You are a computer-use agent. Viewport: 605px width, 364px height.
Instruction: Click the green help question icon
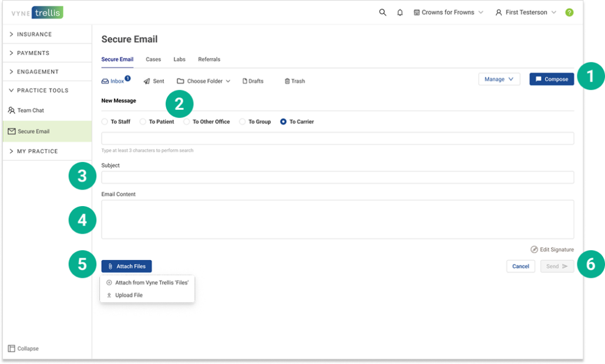[569, 12]
